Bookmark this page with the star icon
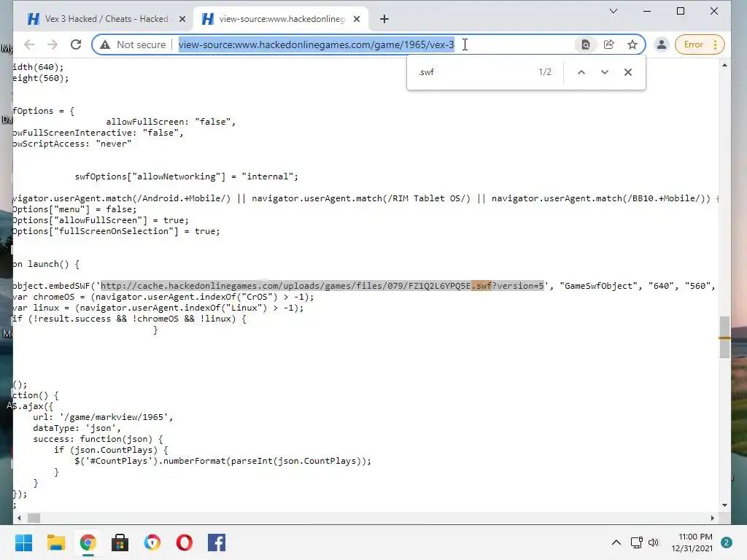Screen dimensions: 747x560 click(x=632, y=44)
